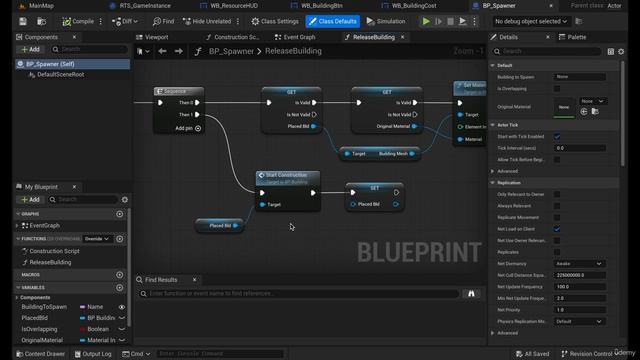Select the PlacedBld variable
Screen dimensions: 640x360
click(x=35, y=318)
